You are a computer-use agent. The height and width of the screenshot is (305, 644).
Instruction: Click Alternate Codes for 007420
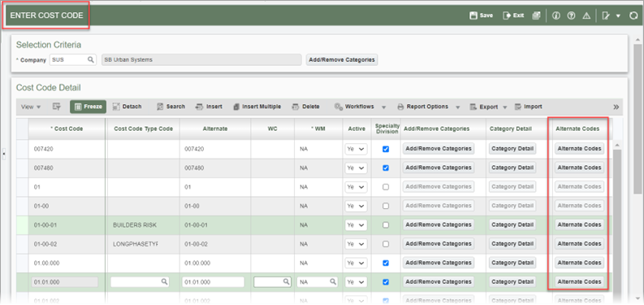pyautogui.click(x=579, y=149)
